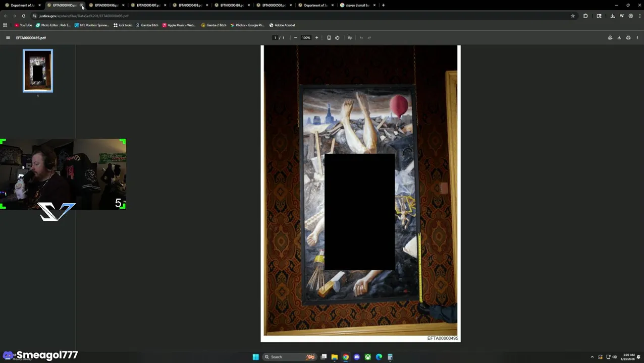Open the Chrome apps grid shortcut
Viewport: 644px width, 363px height.
click(5, 25)
